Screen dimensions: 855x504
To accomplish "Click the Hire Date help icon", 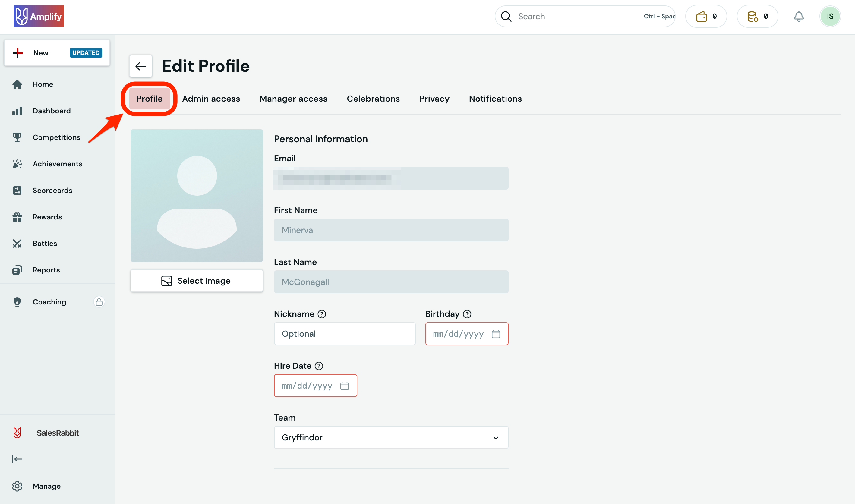I will tap(319, 366).
